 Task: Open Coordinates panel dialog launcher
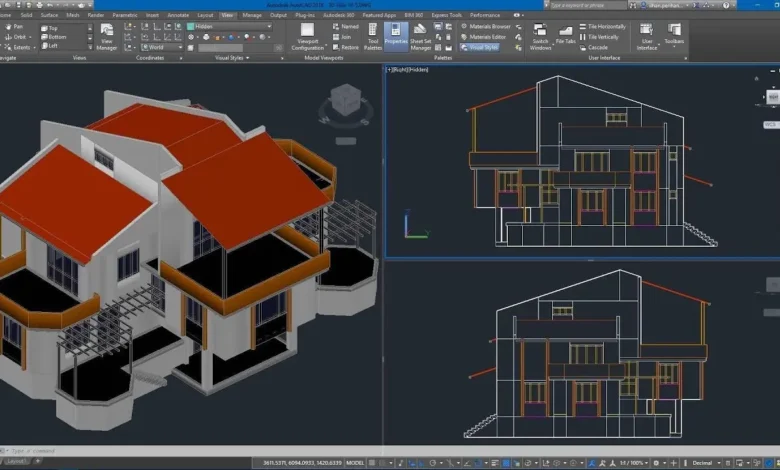coord(181,58)
